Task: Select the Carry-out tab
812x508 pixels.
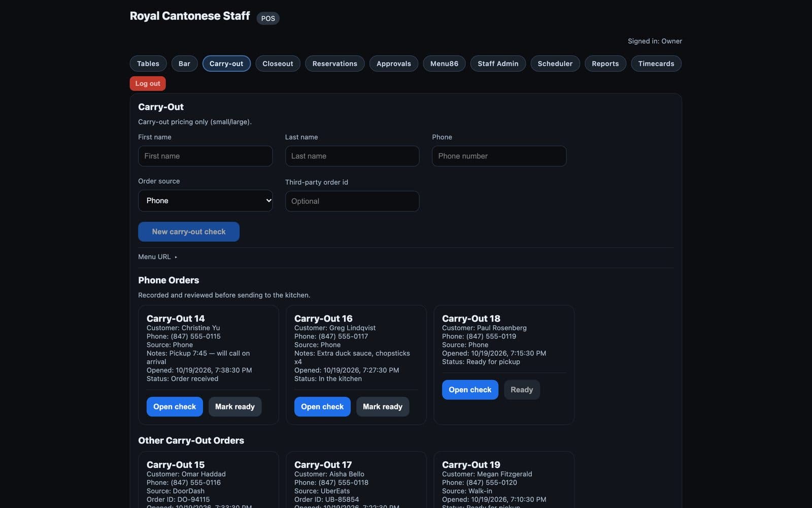Action: (226, 63)
